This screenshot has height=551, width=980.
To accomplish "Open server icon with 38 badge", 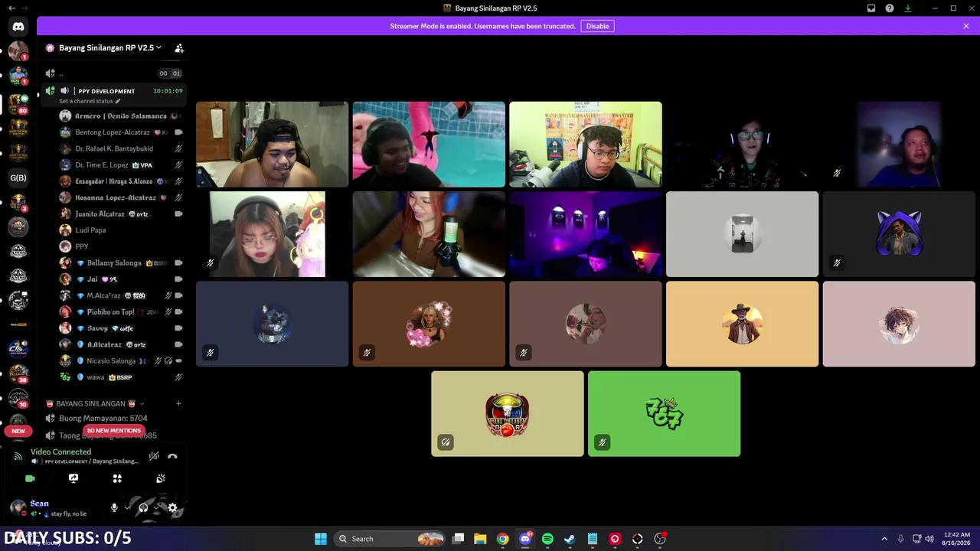I will (x=18, y=373).
